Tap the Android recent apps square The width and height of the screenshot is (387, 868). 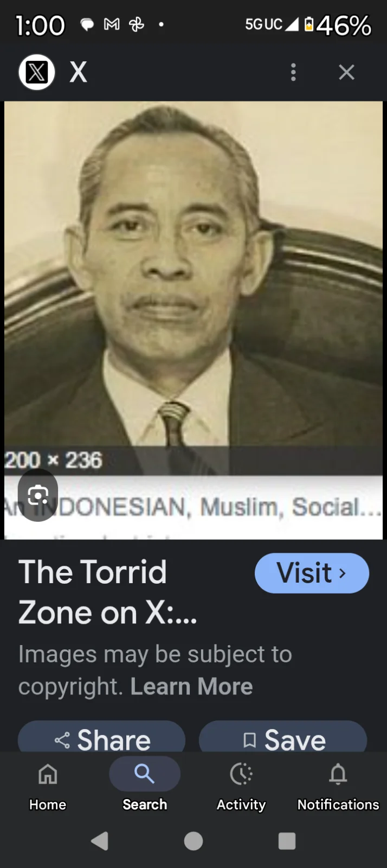pyautogui.click(x=287, y=841)
